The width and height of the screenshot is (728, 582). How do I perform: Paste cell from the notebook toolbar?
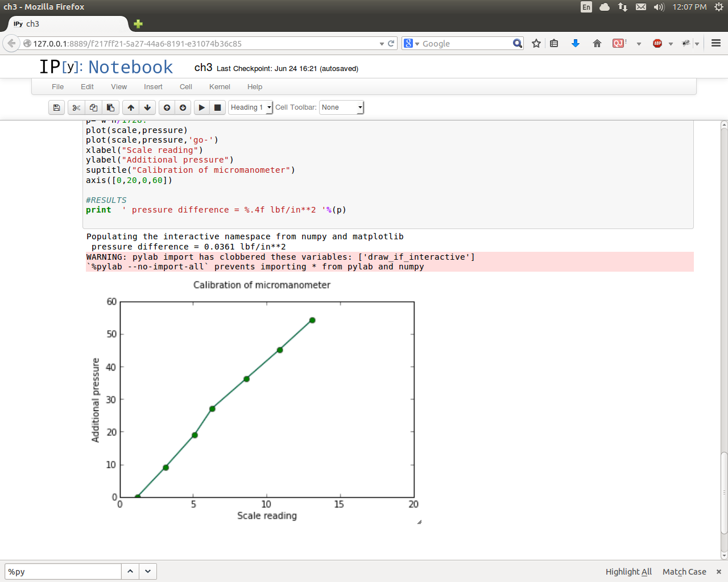(x=110, y=107)
